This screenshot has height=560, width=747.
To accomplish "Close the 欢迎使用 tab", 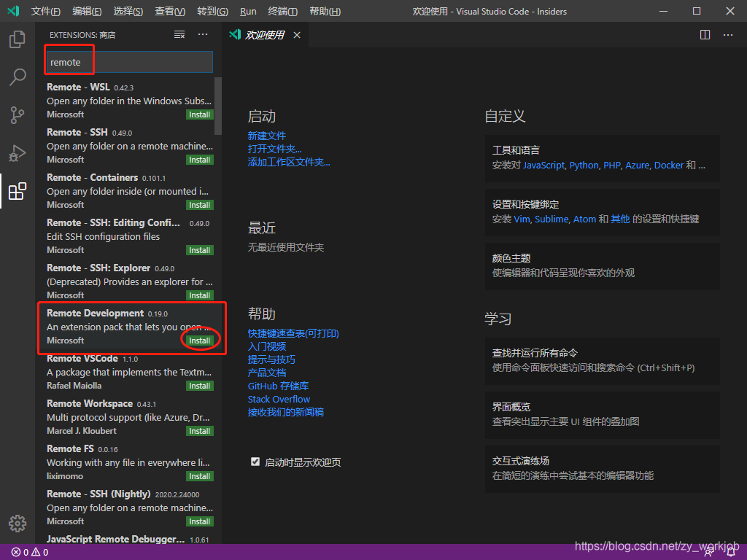I will coord(297,35).
